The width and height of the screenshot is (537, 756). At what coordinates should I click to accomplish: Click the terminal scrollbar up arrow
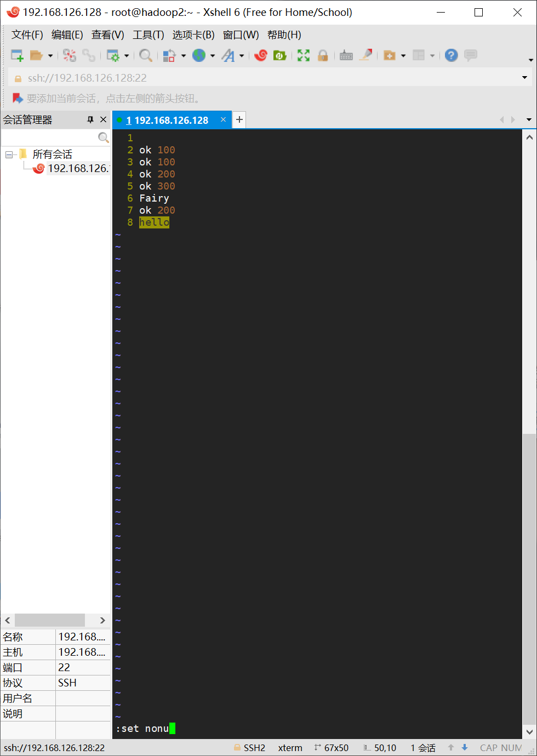point(529,138)
